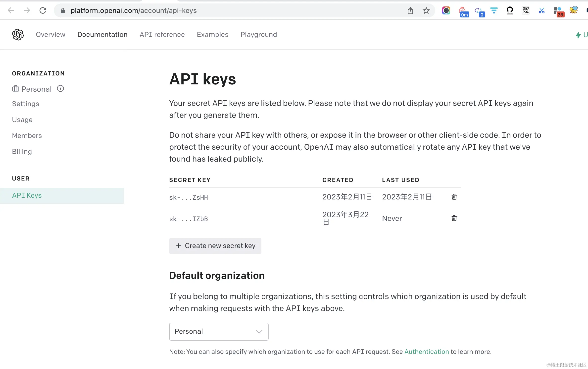Open the QR code extension icon
This screenshot has width=588, height=369.
coord(526,10)
